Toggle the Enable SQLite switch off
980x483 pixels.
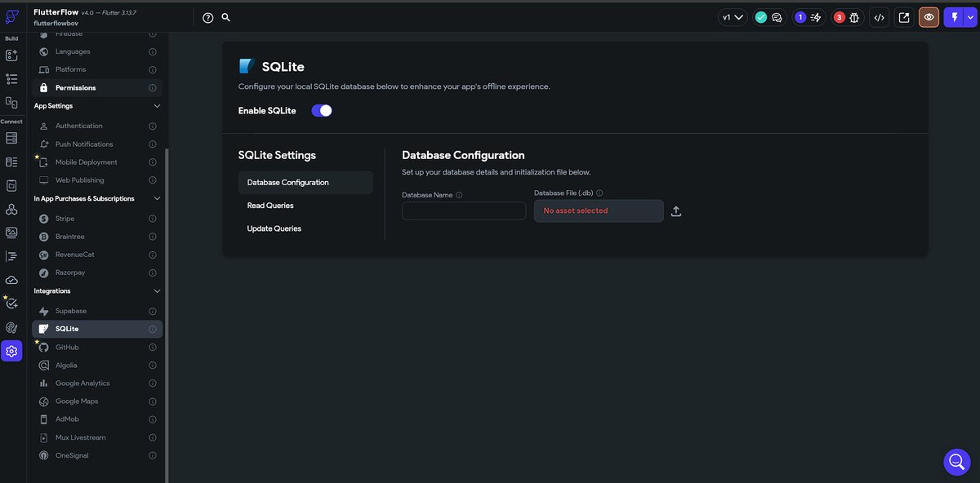click(x=322, y=110)
